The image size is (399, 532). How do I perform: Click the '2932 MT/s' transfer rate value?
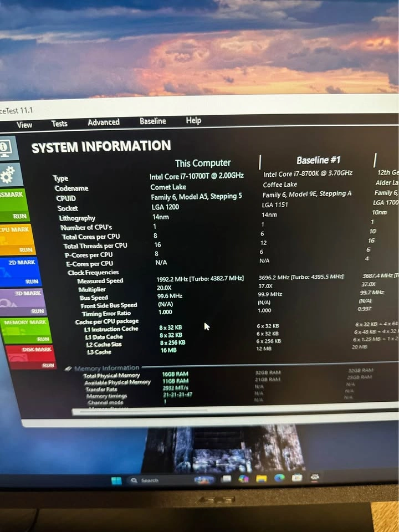(176, 388)
